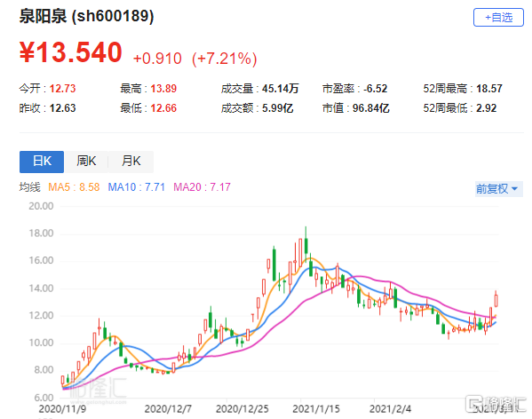Click the stock title 泉阳泉 (sh600189)
Viewport: 532px width, 419px height.
pos(86,16)
